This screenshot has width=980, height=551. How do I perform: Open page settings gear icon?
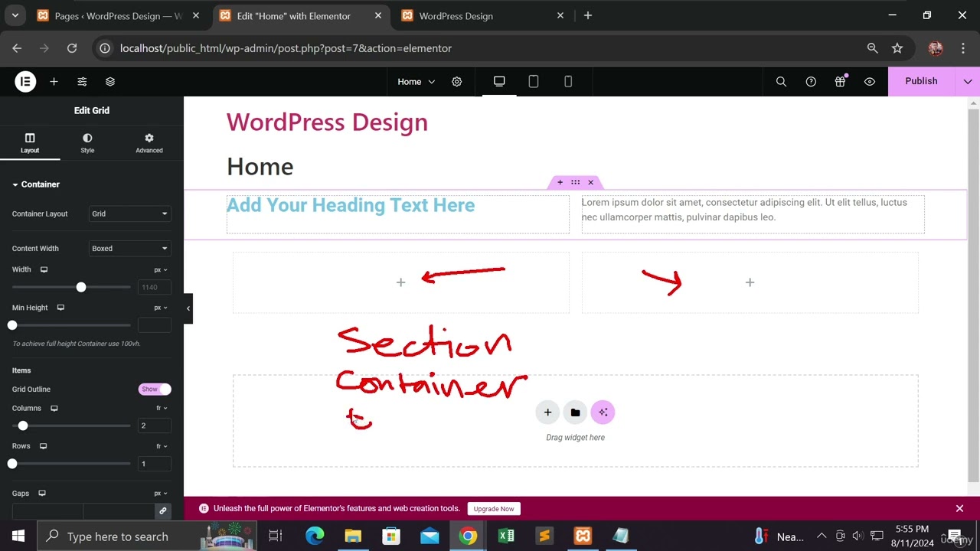click(456, 82)
